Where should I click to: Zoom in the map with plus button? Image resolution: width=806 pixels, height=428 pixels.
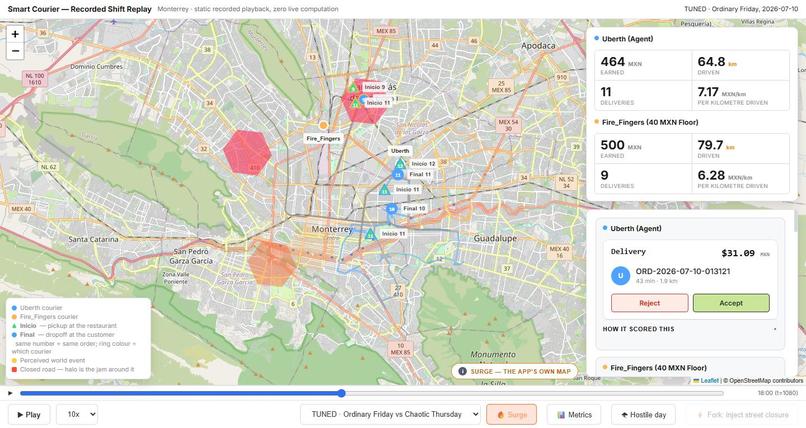15,34
